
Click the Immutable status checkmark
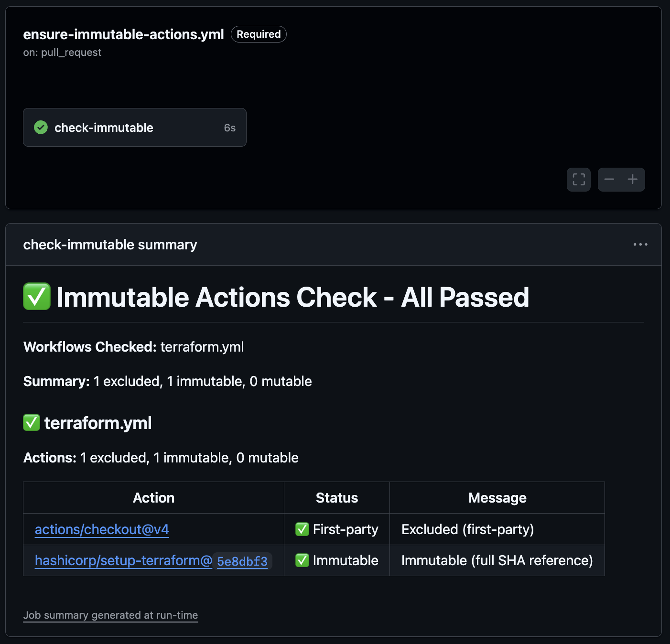click(302, 560)
